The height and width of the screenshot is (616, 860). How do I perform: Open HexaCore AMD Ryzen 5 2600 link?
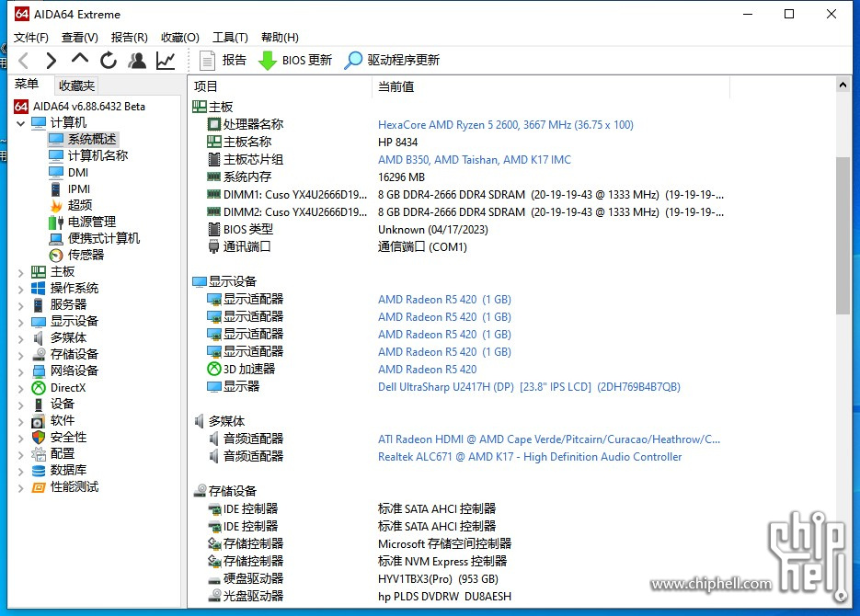pos(505,125)
